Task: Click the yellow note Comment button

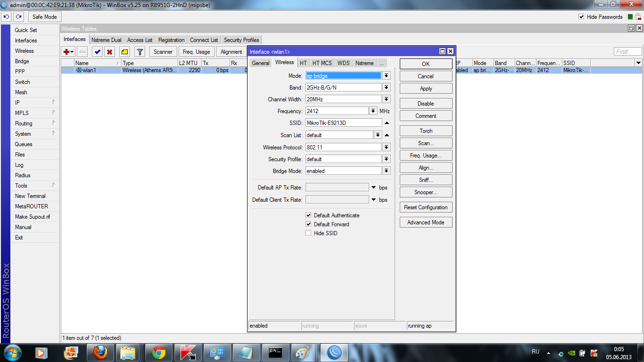Action: click(x=124, y=52)
